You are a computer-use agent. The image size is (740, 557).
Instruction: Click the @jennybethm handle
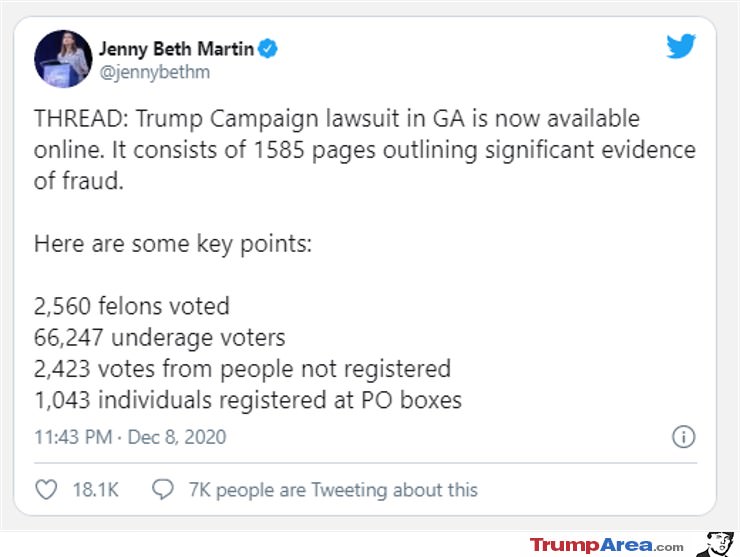click(x=154, y=72)
